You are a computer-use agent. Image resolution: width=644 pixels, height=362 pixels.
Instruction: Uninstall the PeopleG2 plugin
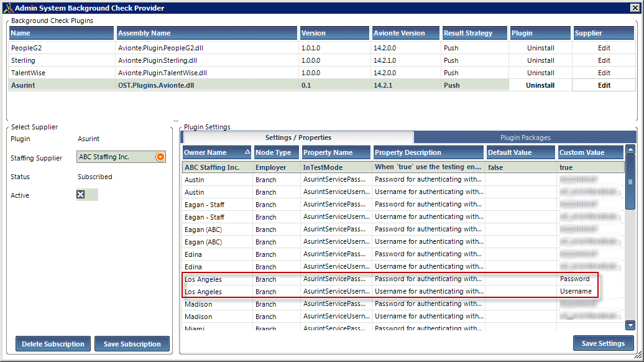click(540, 47)
